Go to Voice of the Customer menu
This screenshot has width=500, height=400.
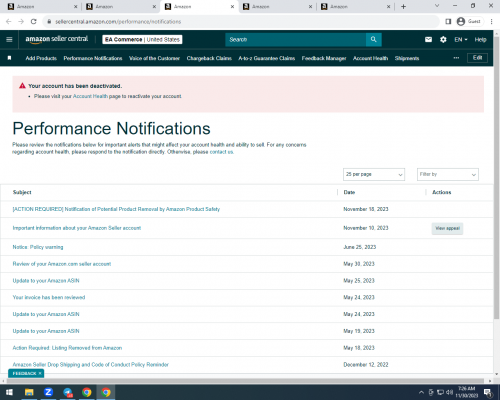click(154, 58)
